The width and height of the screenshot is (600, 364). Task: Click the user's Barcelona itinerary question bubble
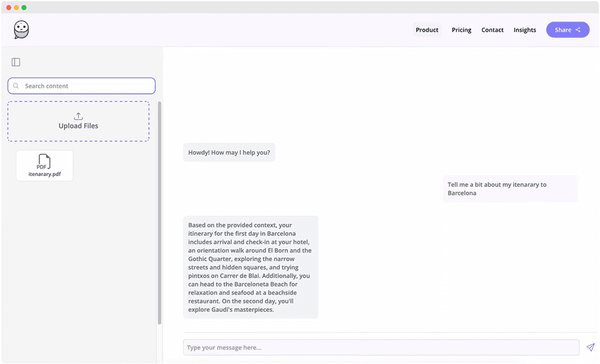pos(510,189)
